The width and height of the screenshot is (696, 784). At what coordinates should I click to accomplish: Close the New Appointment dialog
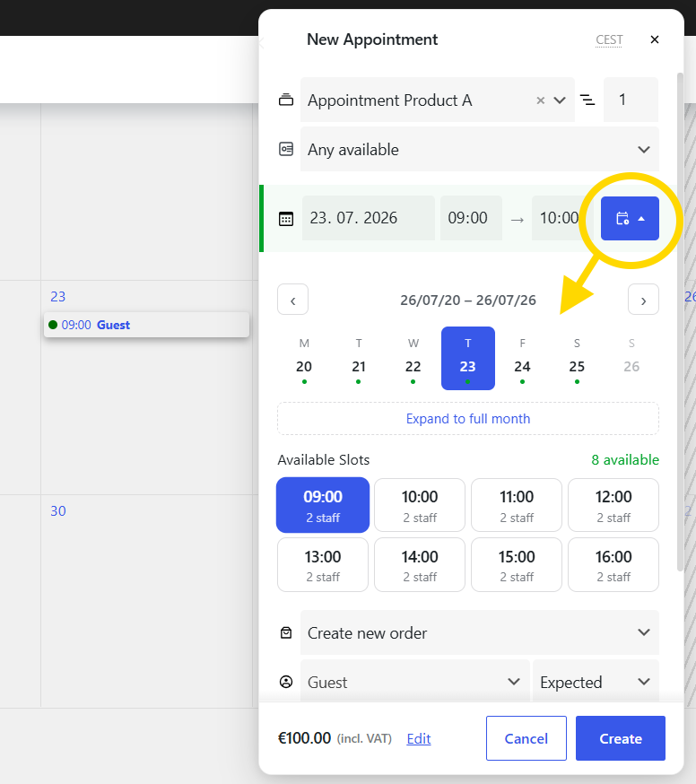(655, 39)
